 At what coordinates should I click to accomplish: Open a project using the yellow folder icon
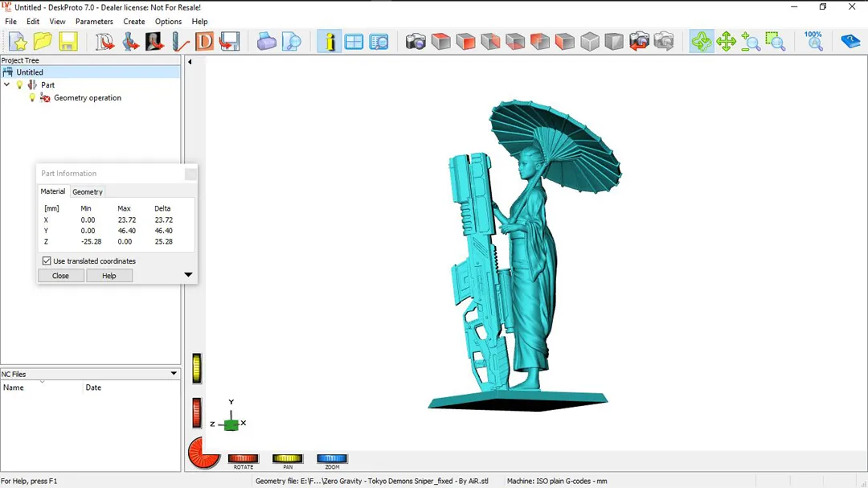(43, 42)
